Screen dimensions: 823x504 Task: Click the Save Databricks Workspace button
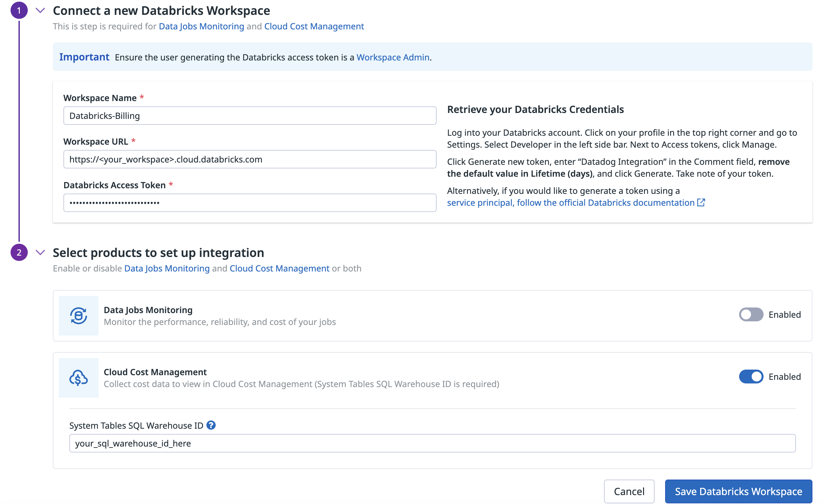tap(738, 491)
